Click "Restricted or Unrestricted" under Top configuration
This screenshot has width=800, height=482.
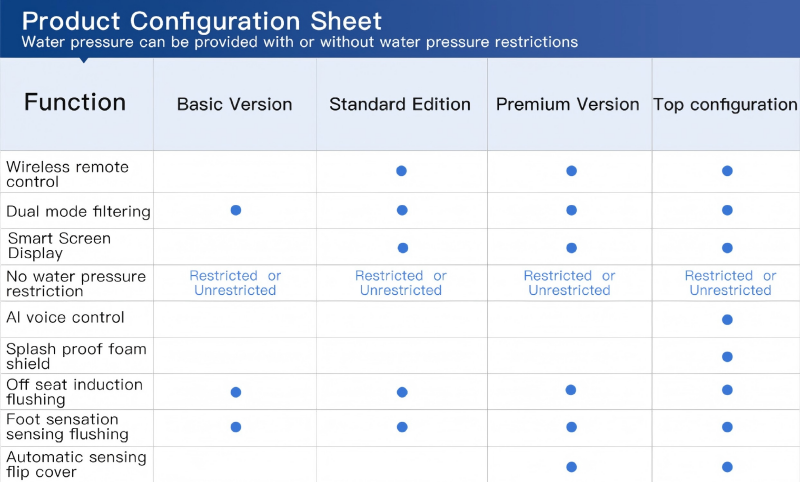[x=730, y=283]
